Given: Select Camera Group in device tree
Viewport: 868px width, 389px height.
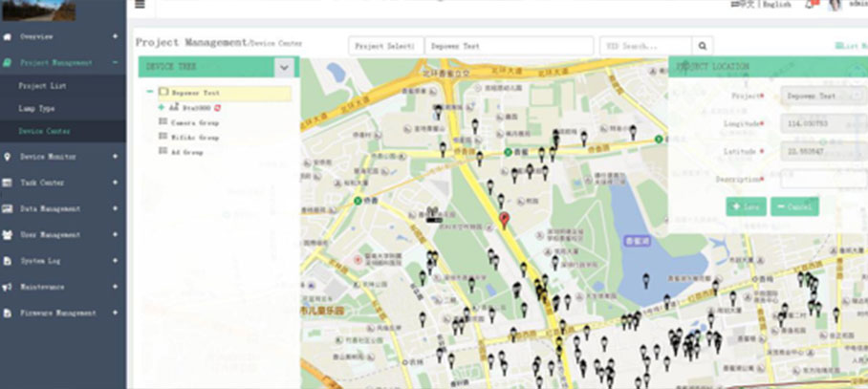Looking at the screenshot, I should 195,122.
